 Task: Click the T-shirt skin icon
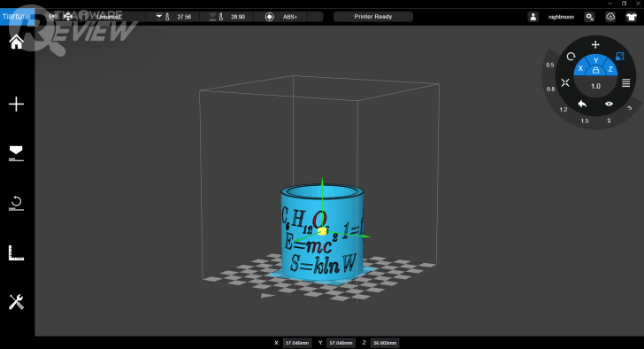coord(632,17)
